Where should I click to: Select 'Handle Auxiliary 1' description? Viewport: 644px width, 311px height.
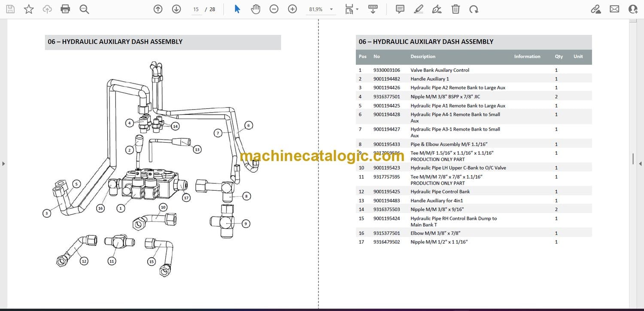429,79
